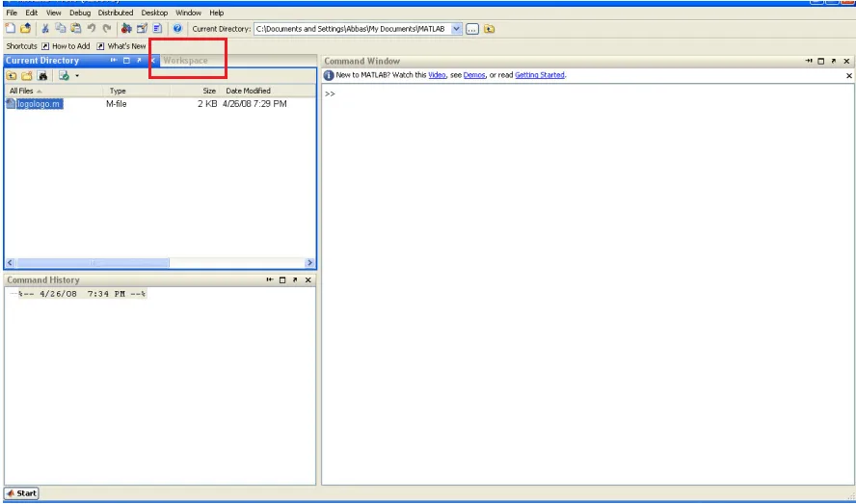Launch Simulink from the toolbar icon
This screenshot has height=504, width=856.
coord(126,28)
